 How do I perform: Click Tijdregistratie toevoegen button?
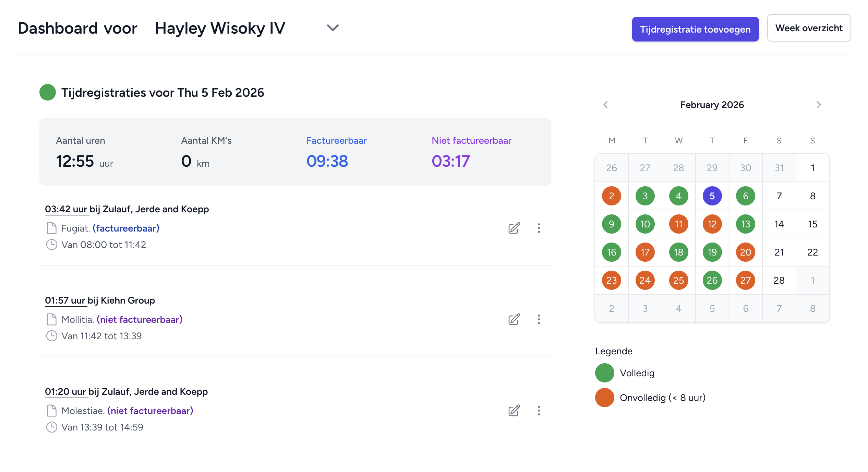point(695,29)
